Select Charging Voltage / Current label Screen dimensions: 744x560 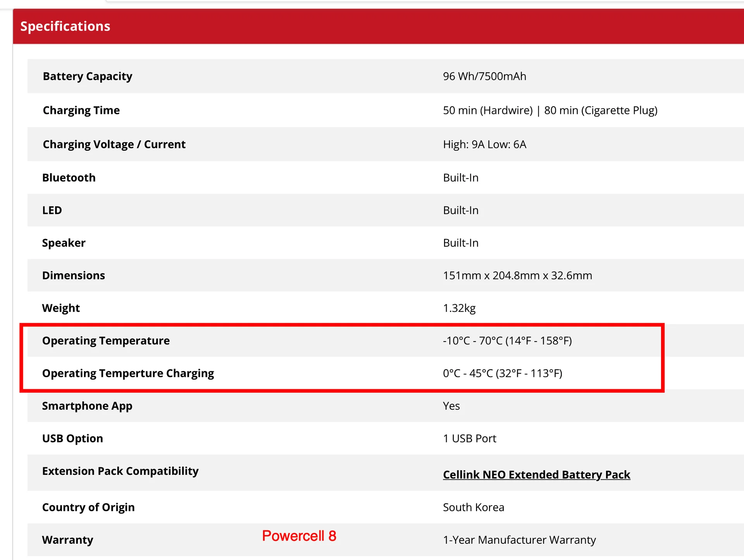pos(114,144)
